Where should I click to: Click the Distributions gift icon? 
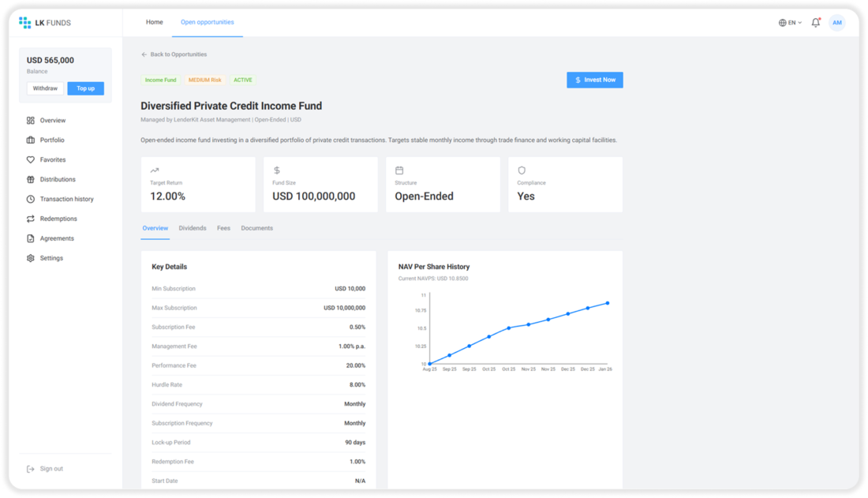pos(31,179)
